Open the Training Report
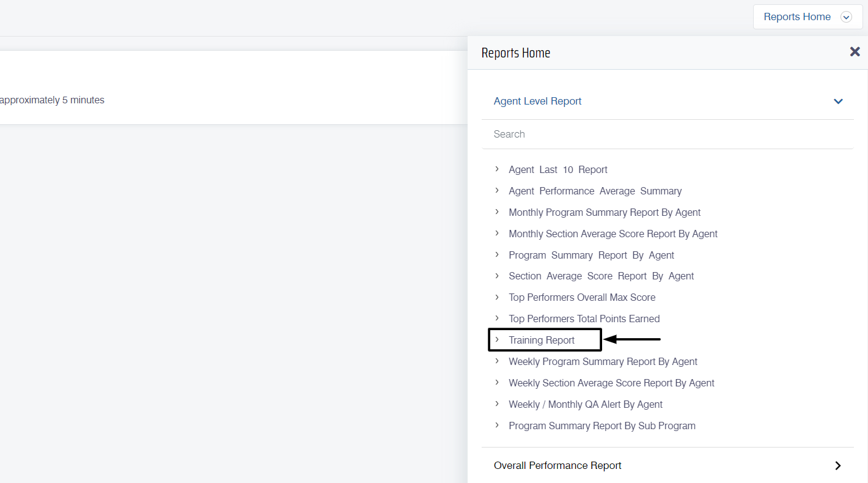The height and width of the screenshot is (483, 868). (x=542, y=341)
